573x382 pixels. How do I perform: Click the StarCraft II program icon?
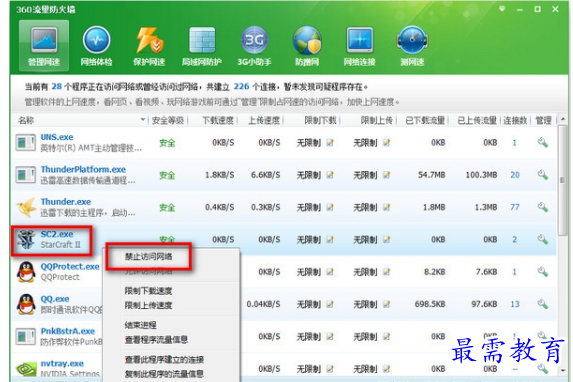26,239
